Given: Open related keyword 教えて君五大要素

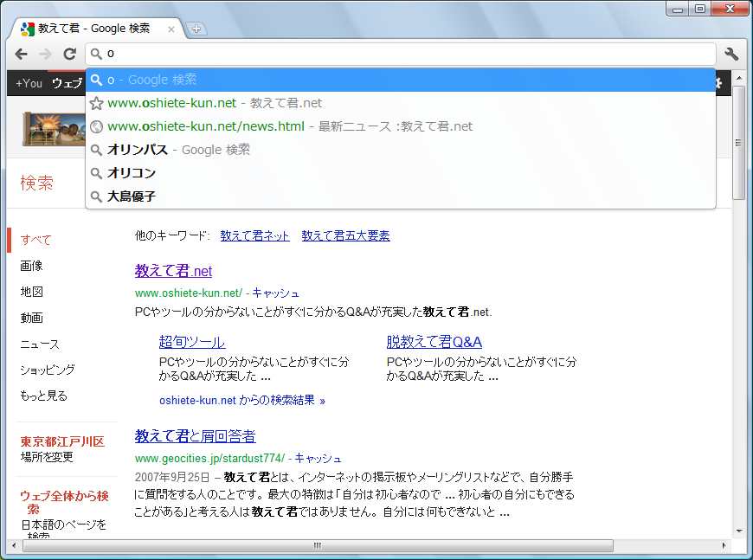Looking at the screenshot, I should (x=345, y=235).
